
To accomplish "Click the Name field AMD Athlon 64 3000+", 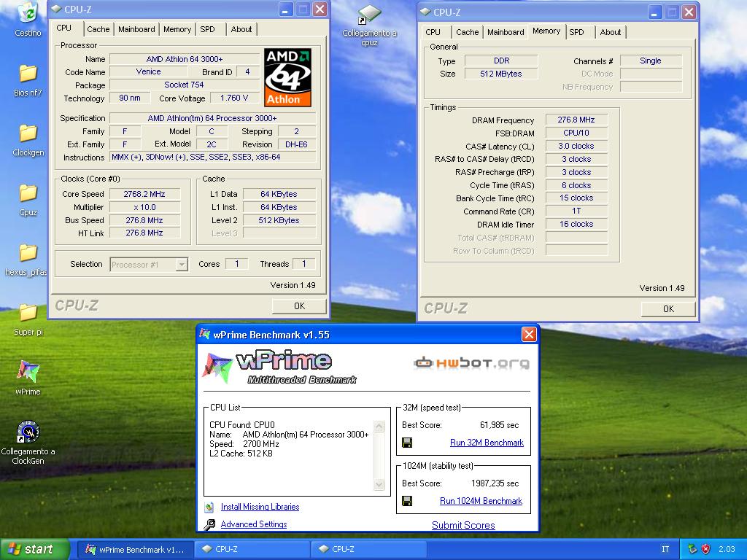I will pyautogui.click(x=185, y=59).
